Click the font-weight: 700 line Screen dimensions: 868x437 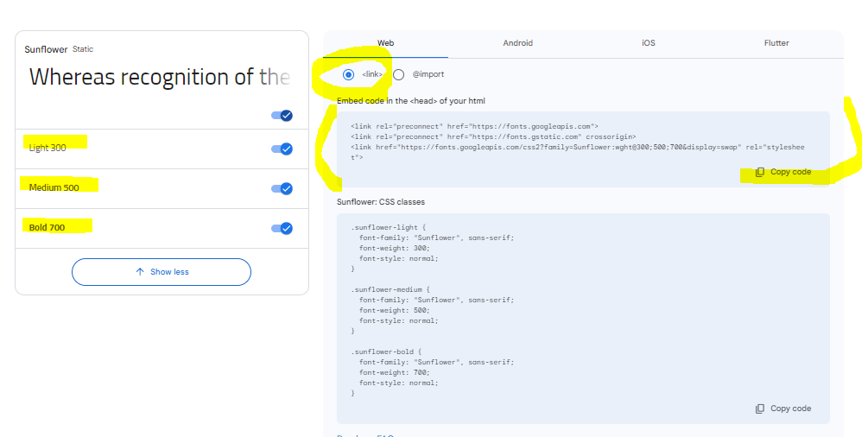(x=394, y=373)
